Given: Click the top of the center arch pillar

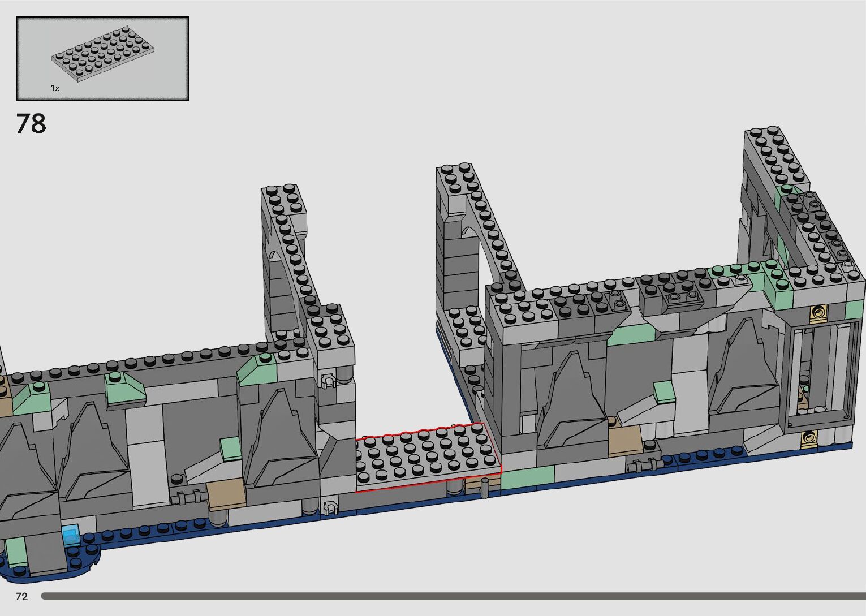Looking at the screenshot, I should pyautogui.click(x=457, y=178).
